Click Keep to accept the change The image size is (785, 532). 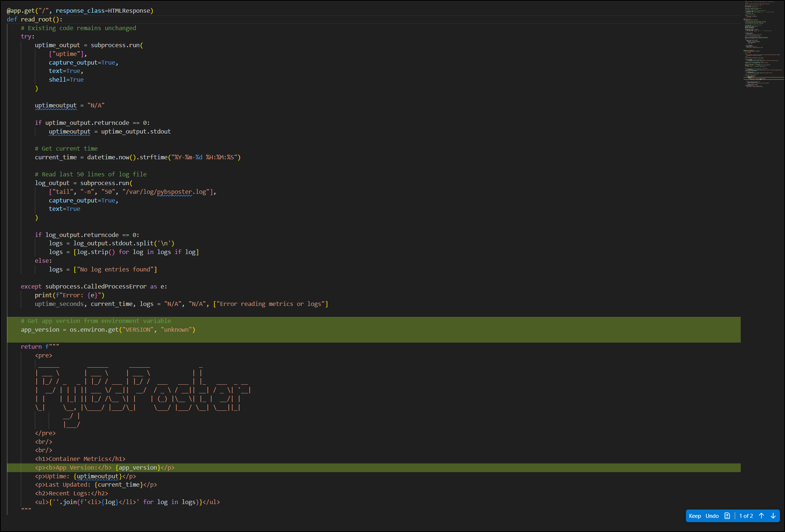point(695,516)
